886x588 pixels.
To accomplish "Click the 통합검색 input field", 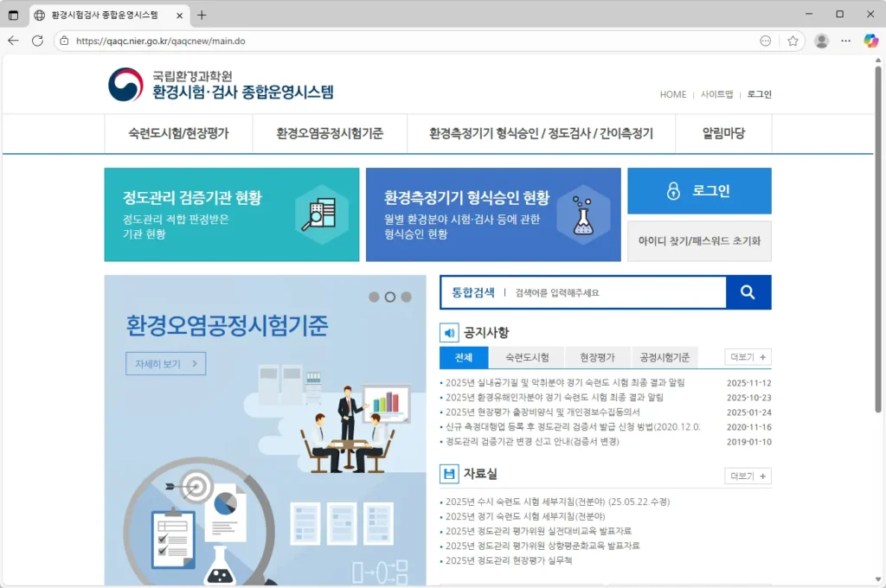I will [x=618, y=292].
